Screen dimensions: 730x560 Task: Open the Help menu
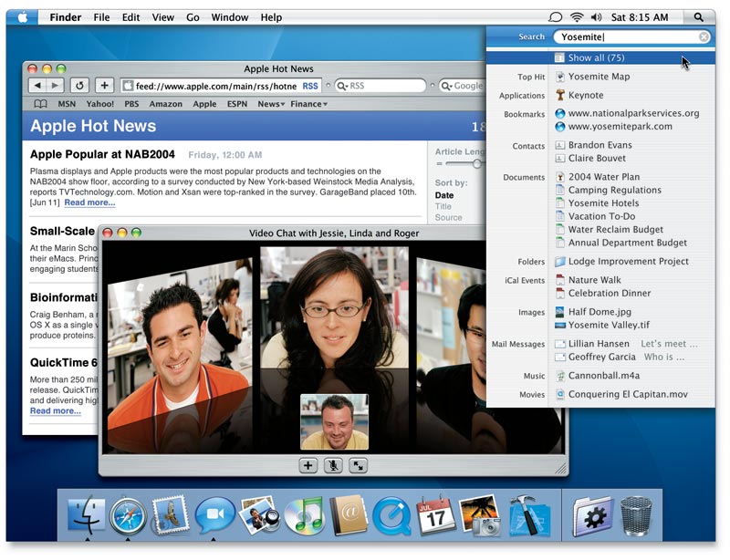tap(271, 17)
